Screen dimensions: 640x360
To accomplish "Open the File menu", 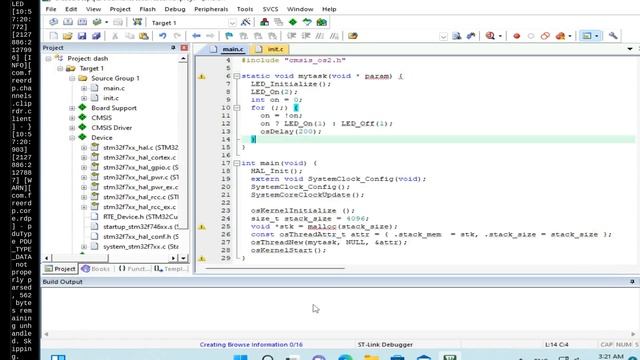I will (x=51, y=9).
